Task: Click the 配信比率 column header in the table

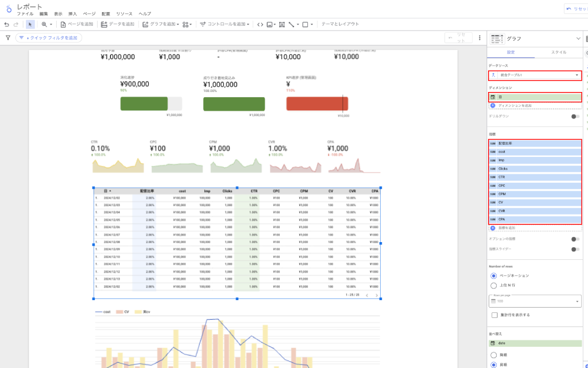Action: coord(147,191)
